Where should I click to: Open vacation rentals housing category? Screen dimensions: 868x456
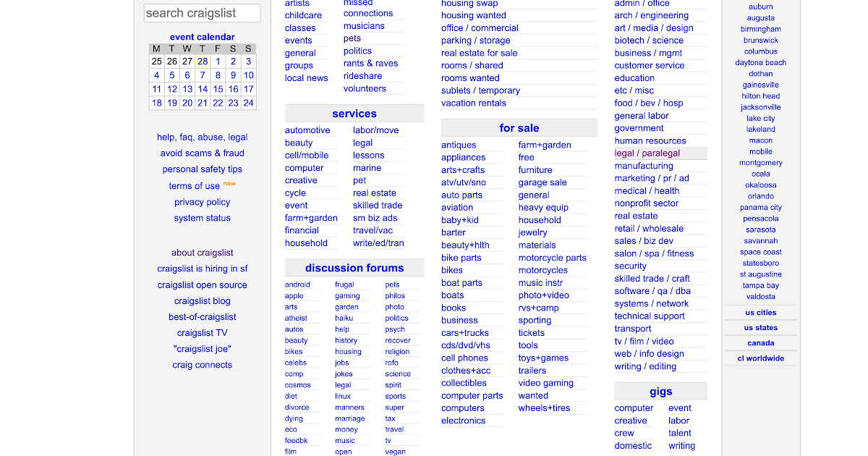tap(474, 103)
